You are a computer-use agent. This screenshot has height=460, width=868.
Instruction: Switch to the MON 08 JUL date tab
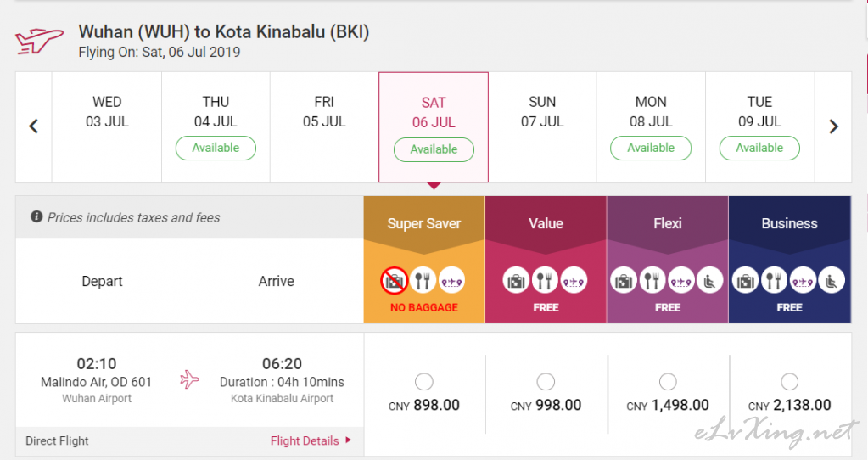coord(651,126)
